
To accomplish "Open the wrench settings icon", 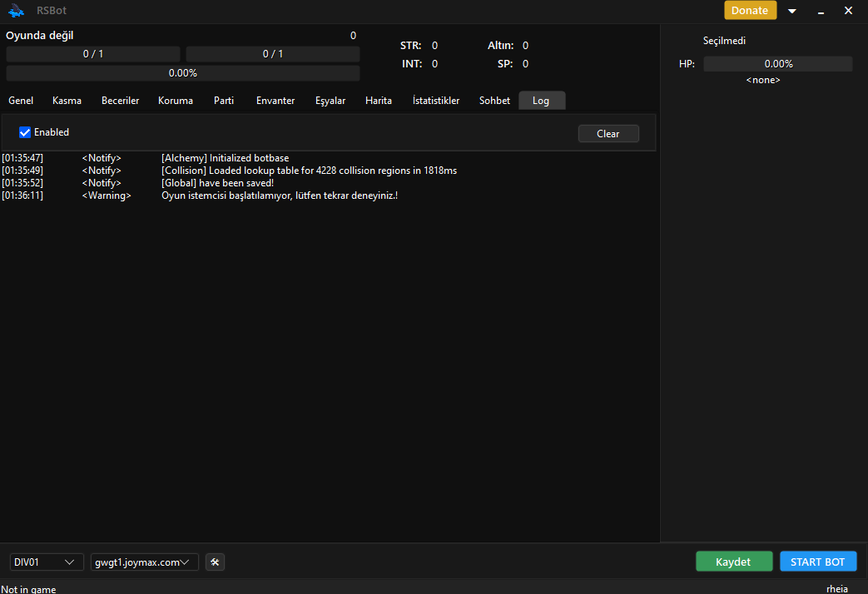I will (x=215, y=562).
